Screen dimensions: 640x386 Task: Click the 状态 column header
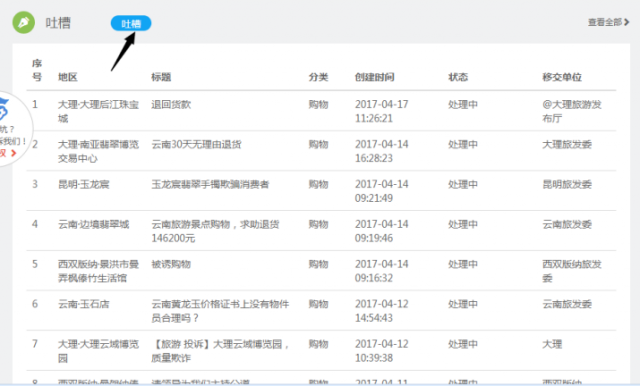458,77
